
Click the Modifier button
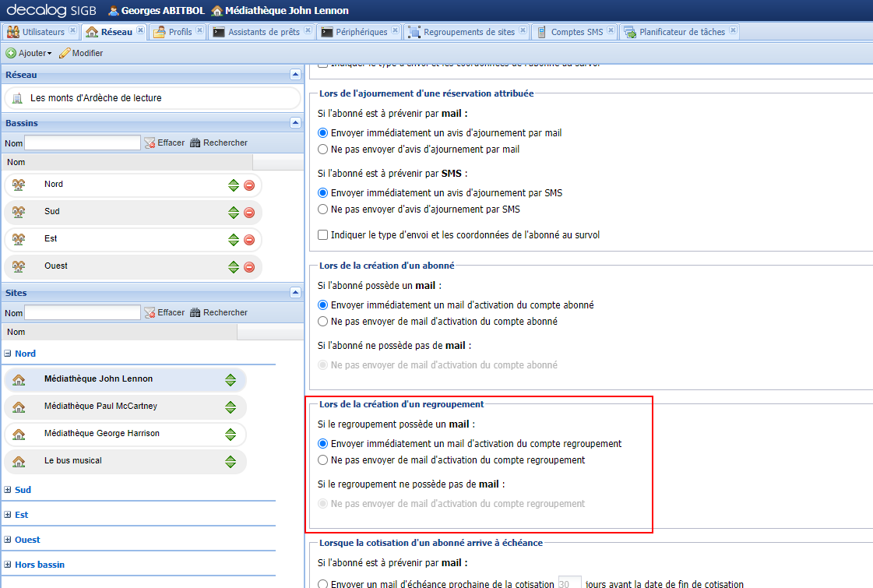[x=86, y=52]
